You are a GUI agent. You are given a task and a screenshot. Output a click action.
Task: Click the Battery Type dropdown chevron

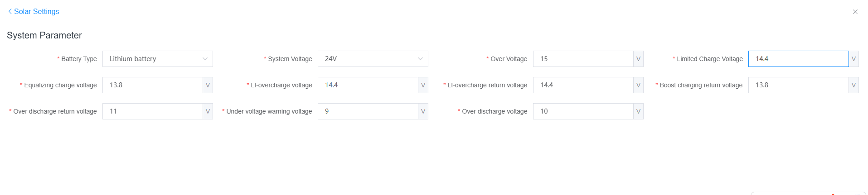205,59
